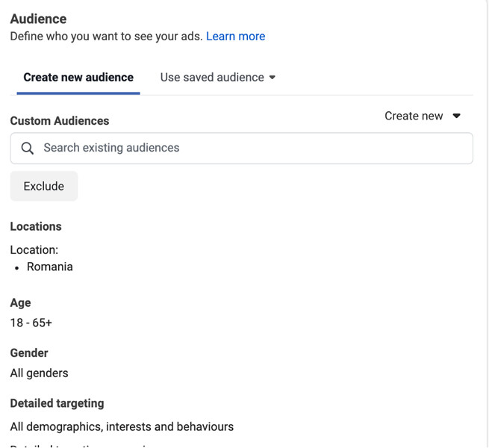
Task: Open the Learn more link
Action: pyautogui.click(x=235, y=36)
